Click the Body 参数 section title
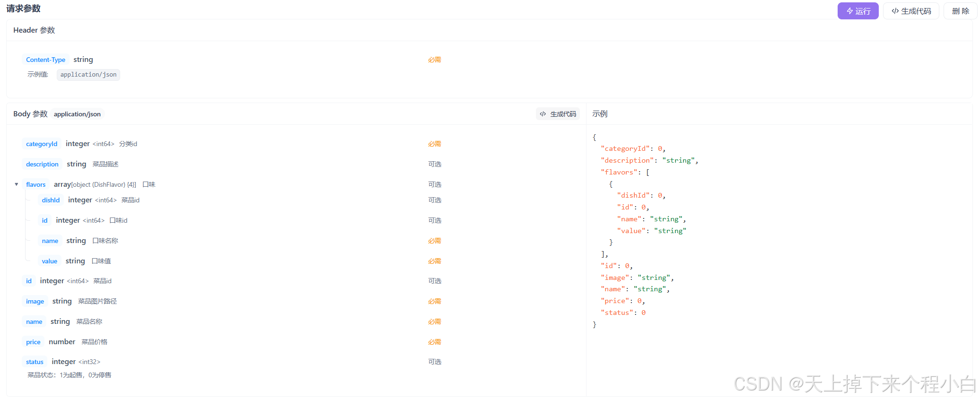980x400 pixels. coord(30,114)
